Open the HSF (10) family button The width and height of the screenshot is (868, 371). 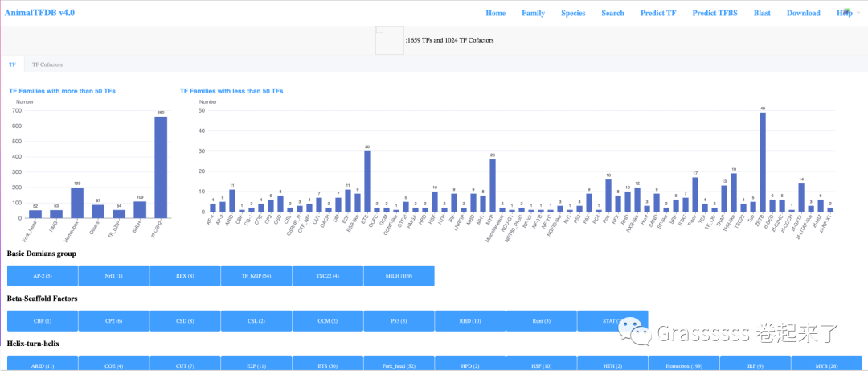coord(542,363)
